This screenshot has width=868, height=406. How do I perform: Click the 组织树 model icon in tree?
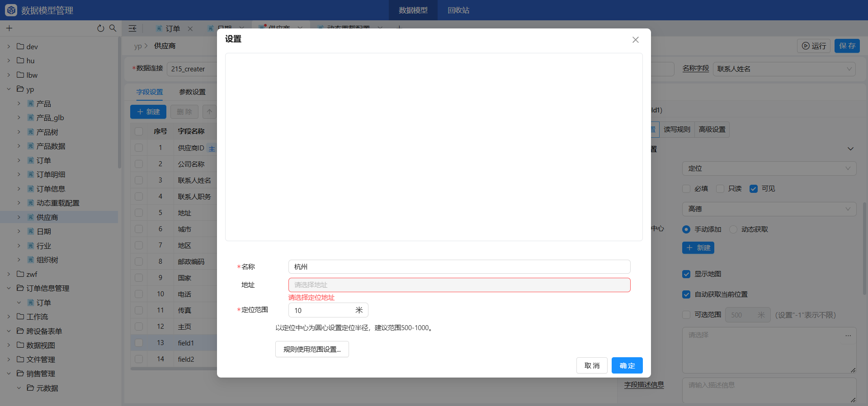(31, 260)
